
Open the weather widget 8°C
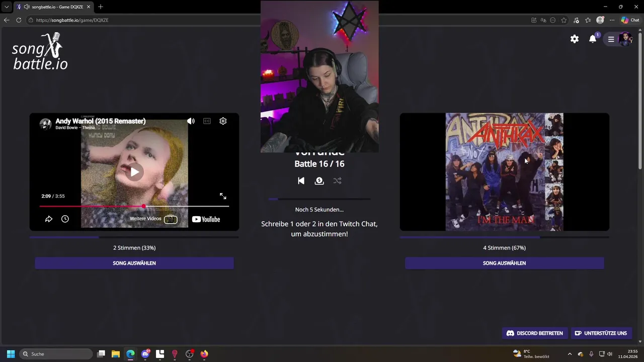(532, 354)
